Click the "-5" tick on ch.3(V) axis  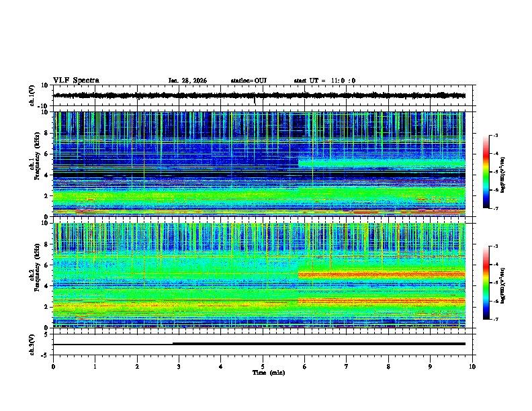(x=45, y=355)
